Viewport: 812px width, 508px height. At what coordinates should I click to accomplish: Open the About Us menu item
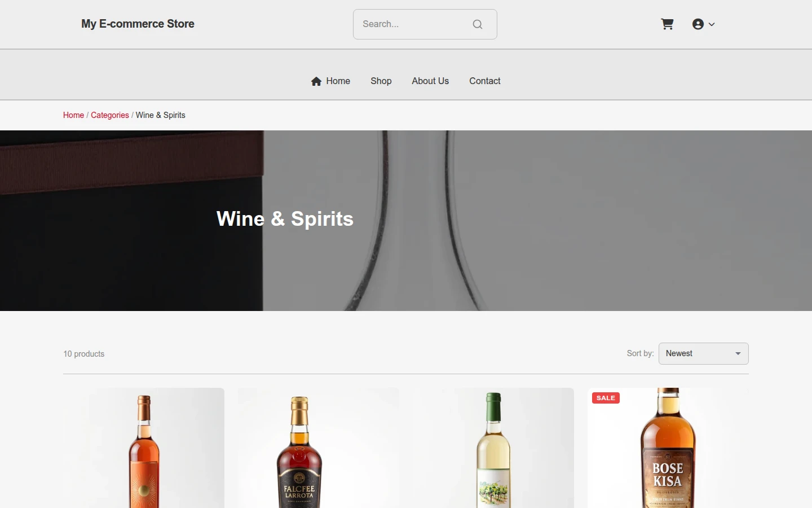click(430, 81)
